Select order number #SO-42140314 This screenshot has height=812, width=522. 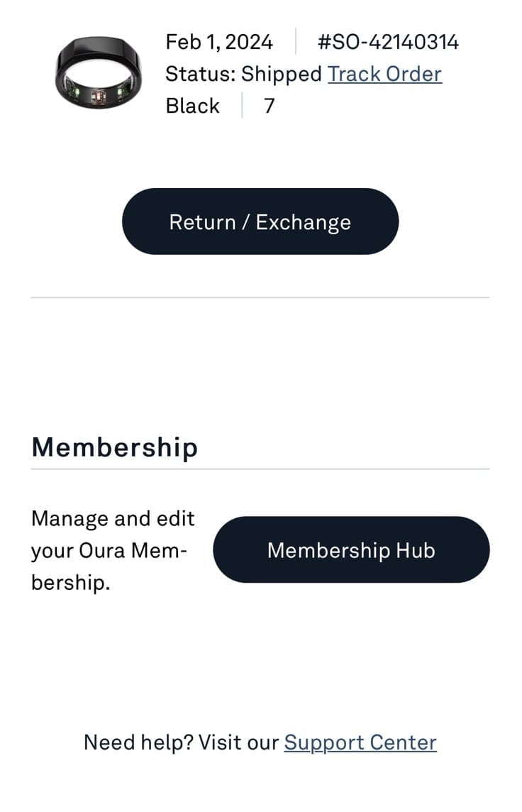388,42
